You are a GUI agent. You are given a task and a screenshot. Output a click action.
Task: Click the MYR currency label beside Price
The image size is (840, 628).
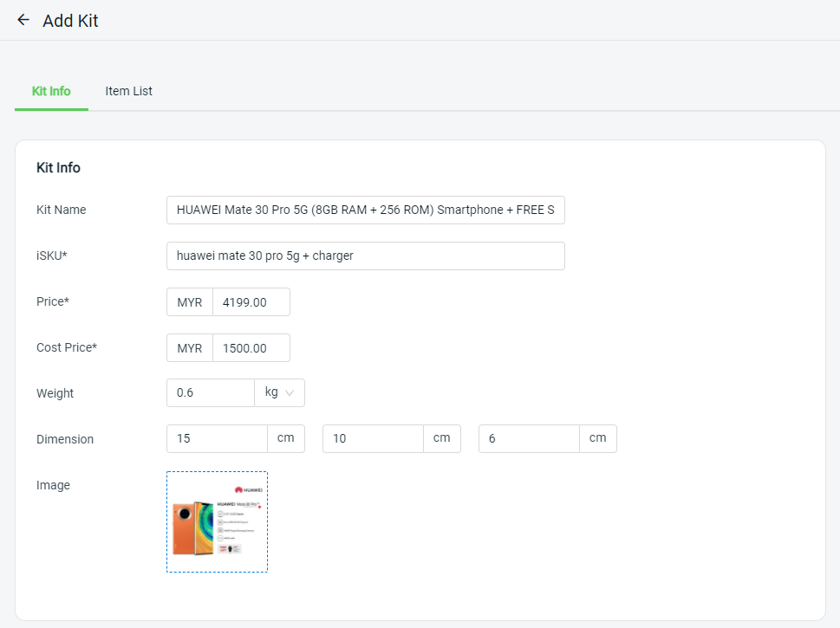(x=190, y=302)
